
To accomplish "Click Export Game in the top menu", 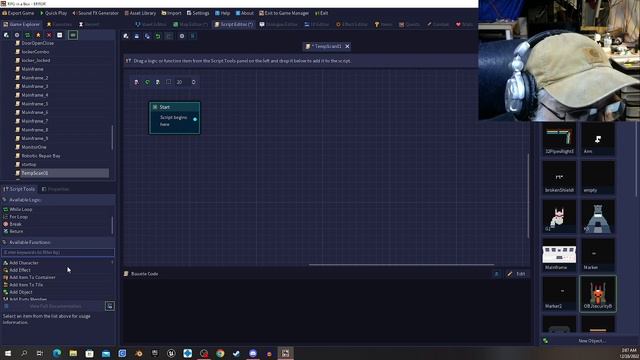I will point(18,13).
